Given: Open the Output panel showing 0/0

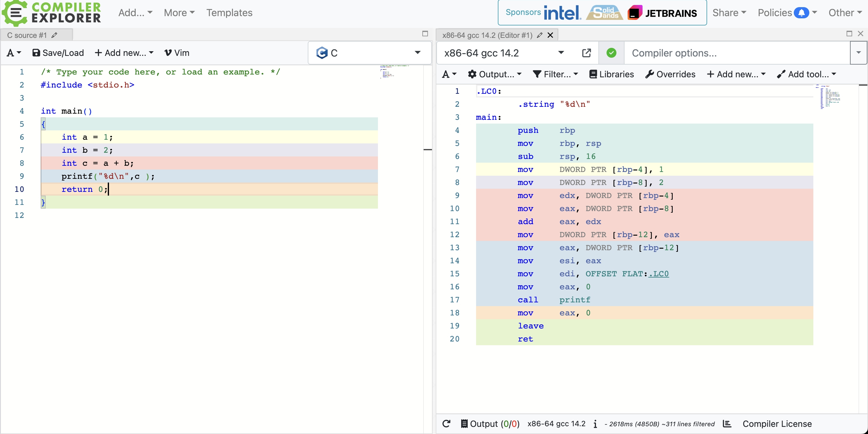Looking at the screenshot, I should point(490,423).
